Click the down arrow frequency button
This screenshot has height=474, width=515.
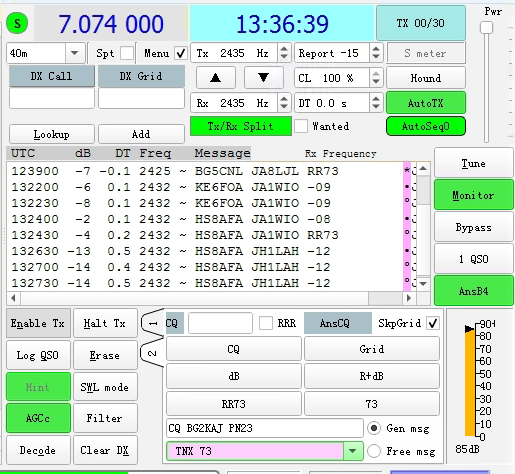tap(264, 78)
